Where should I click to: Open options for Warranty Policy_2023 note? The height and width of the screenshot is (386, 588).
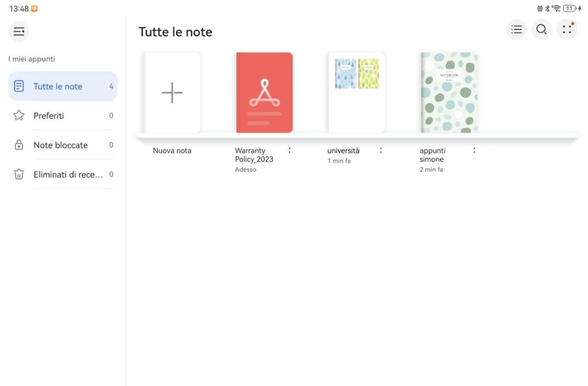(x=290, y=150)
